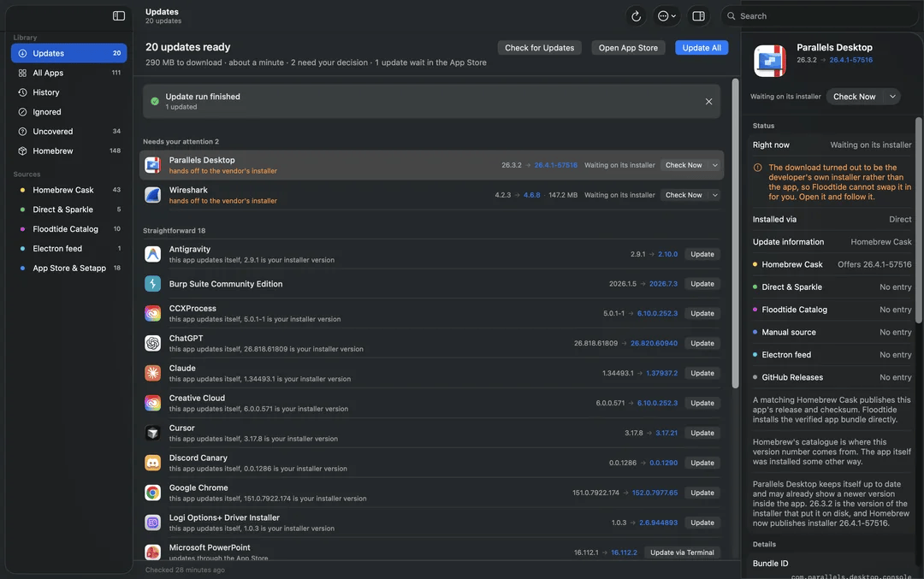Expand Check Now dropdown for Parallels row
Image resolution: width=924 pixels, height=579 pixels.
(714, 165)
